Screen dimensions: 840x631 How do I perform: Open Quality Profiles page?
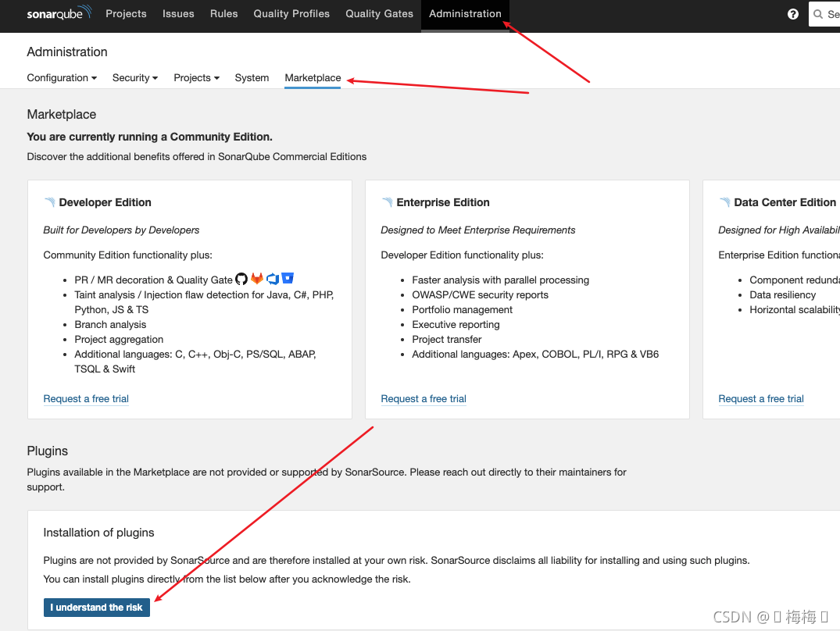click(291, 14)
